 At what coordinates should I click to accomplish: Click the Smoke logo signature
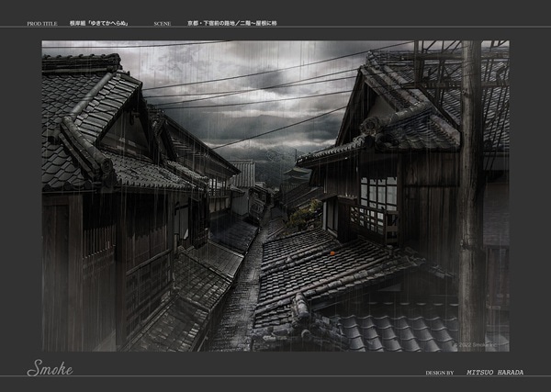(50, 369)
